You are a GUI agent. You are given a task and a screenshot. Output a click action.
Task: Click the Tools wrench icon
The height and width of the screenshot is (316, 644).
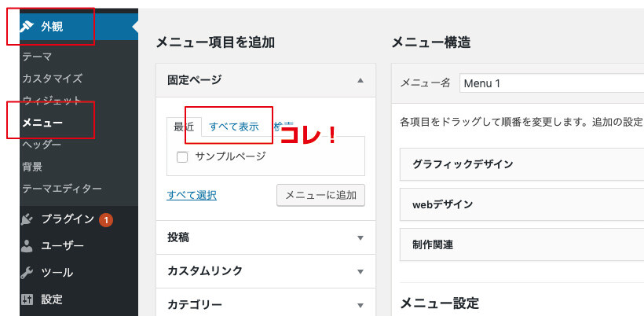click(27, 273)
